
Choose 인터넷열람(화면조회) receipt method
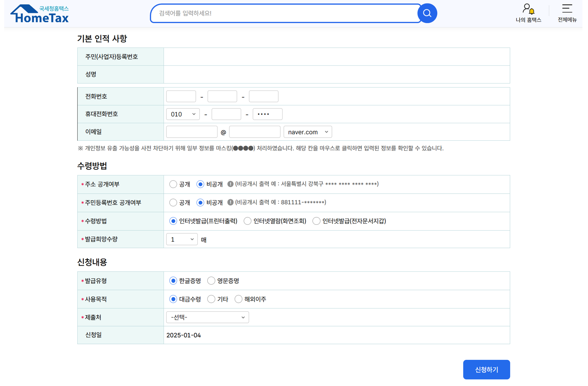[247, 221]
